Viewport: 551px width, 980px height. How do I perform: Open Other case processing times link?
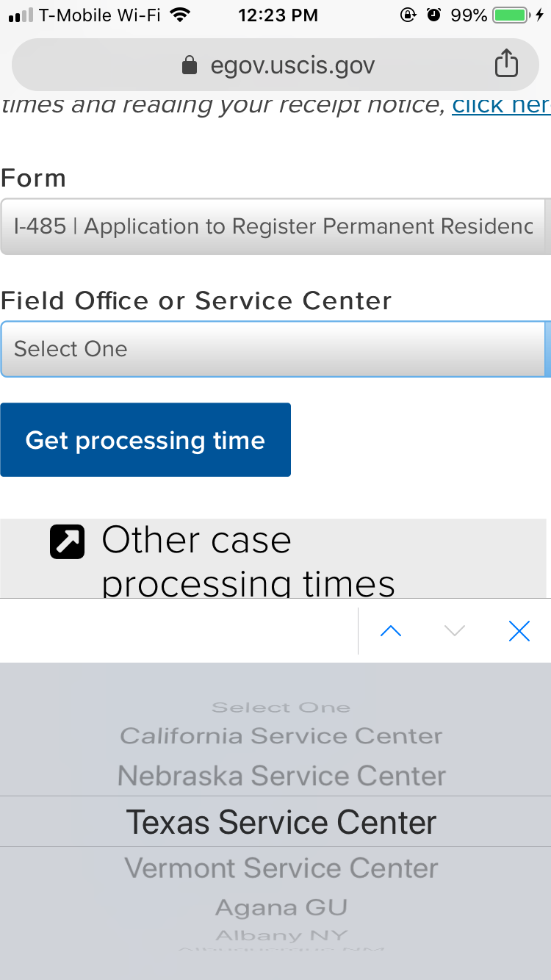[x=248, y=561]
